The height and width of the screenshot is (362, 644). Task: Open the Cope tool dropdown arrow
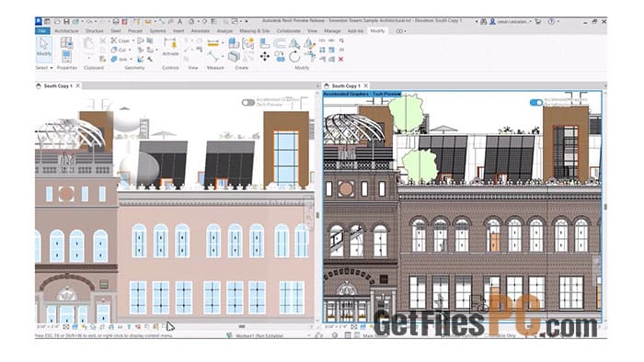pyautogui.click(x=133, y=41)
